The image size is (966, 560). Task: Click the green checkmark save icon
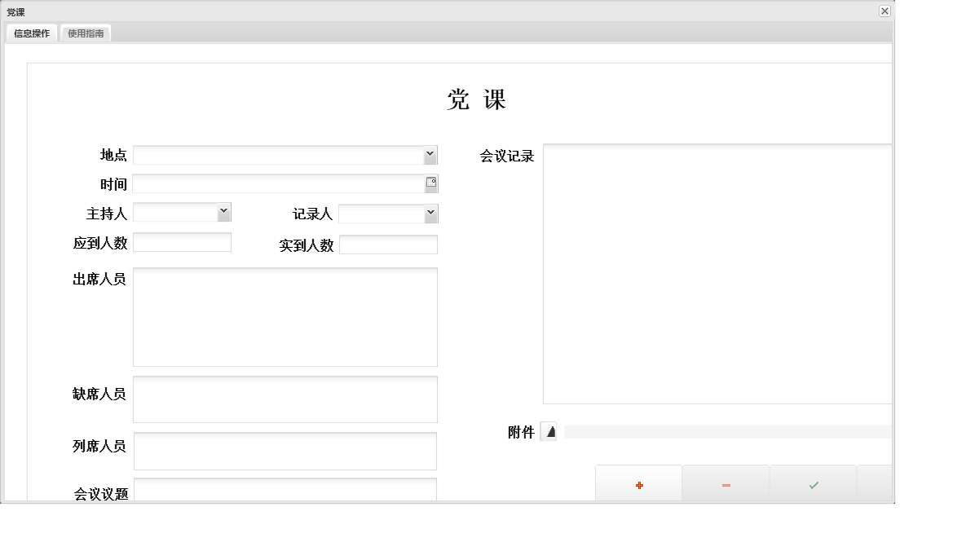coord(813,484)
